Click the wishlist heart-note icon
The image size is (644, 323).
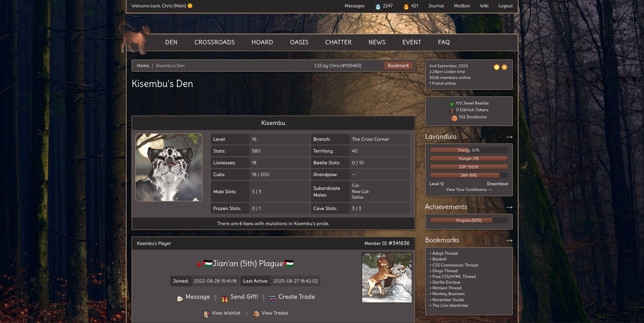(x=206, y=314)
